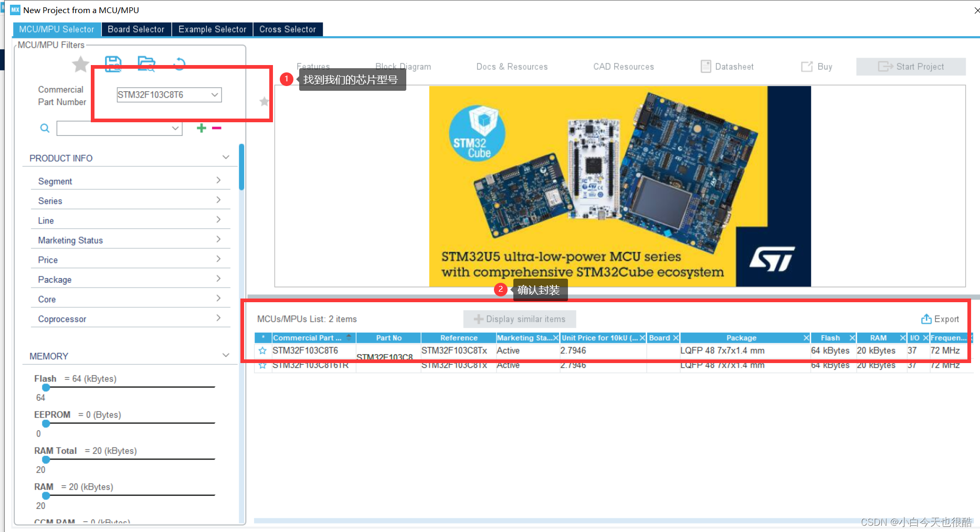Viewport: 980px width, 532px height.
Task: Export the MCUs/MPUs list
Action: [x=940, y=318]
